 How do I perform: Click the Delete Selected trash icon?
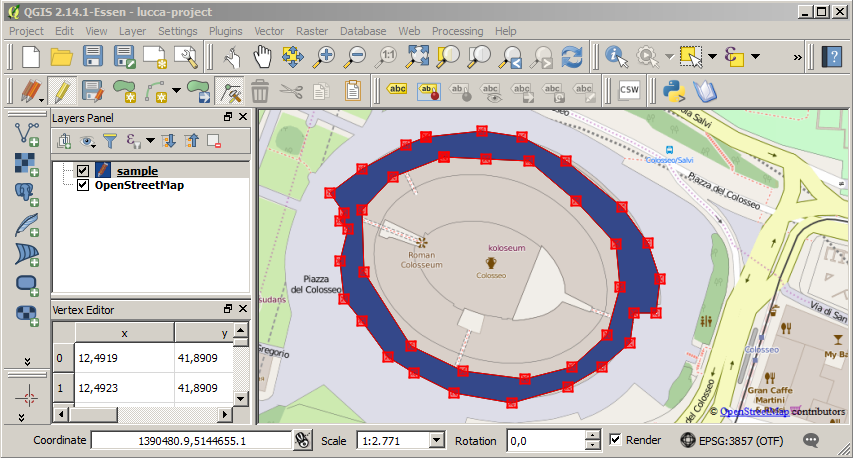click(x=260, y=90)
